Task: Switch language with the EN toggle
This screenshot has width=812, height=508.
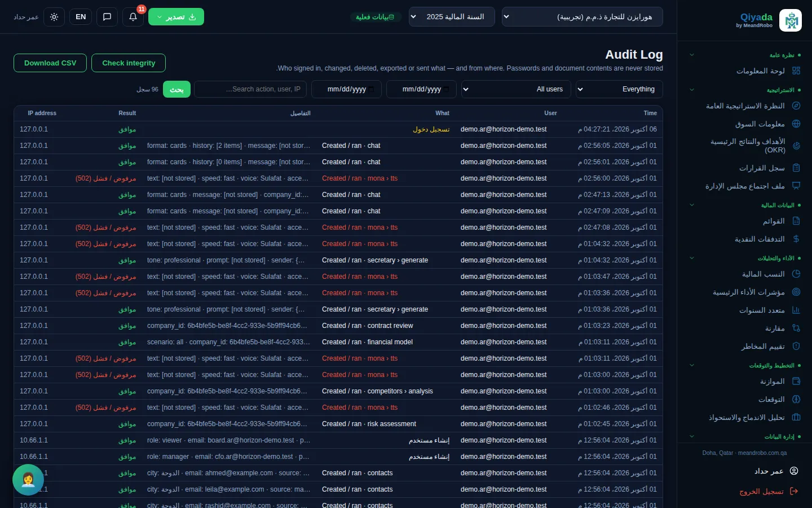Action: pyautogui.click(x=81, y=17)
